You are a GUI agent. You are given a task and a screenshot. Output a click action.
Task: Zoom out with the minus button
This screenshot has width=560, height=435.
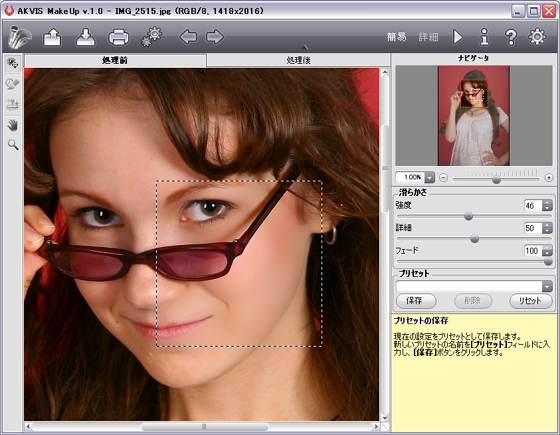tap(443, 178)
